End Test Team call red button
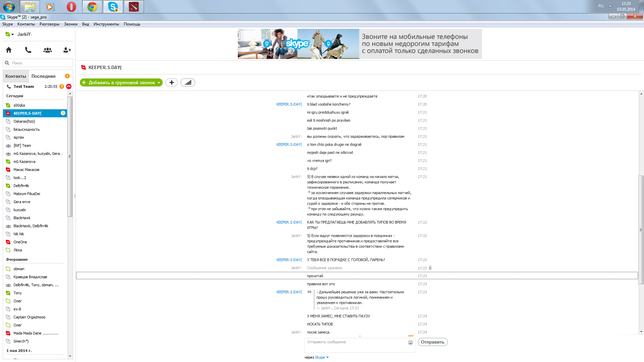Viewport: 644px width, 362px height. pyautogui.click(x=69, y=86)
